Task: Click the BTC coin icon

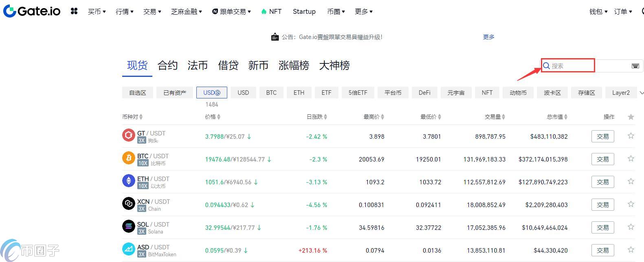Action: 129,158
